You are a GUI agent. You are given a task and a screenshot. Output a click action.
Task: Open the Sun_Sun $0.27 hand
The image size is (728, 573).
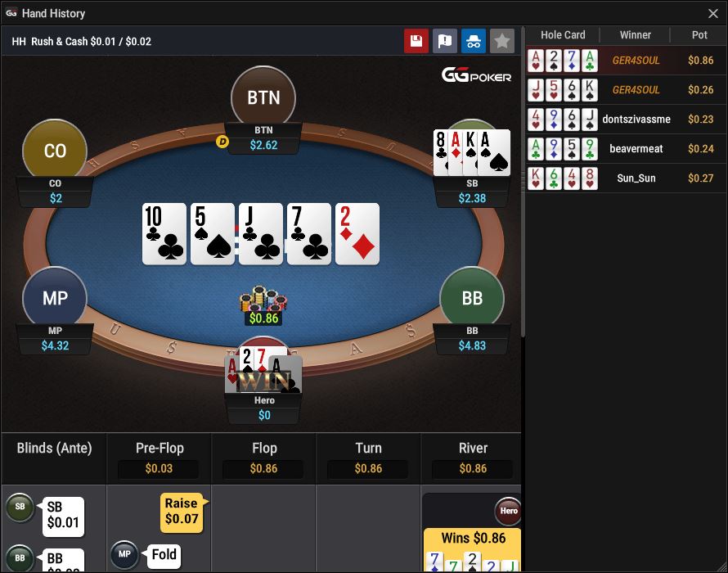pos(627,178)
